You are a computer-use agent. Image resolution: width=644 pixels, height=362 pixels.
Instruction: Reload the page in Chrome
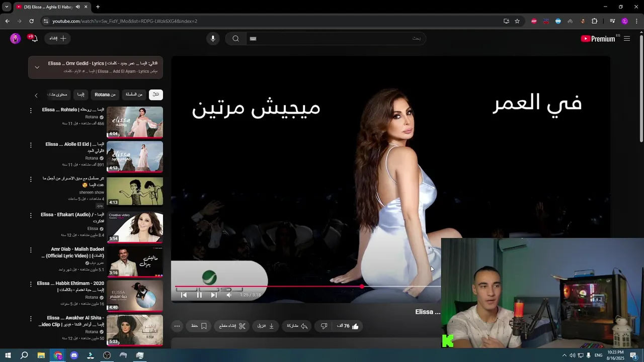point(31,21)
